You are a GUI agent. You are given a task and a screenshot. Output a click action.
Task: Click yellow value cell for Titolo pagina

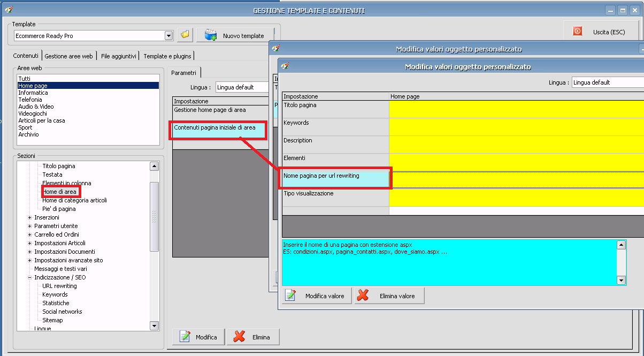point(517,109)
